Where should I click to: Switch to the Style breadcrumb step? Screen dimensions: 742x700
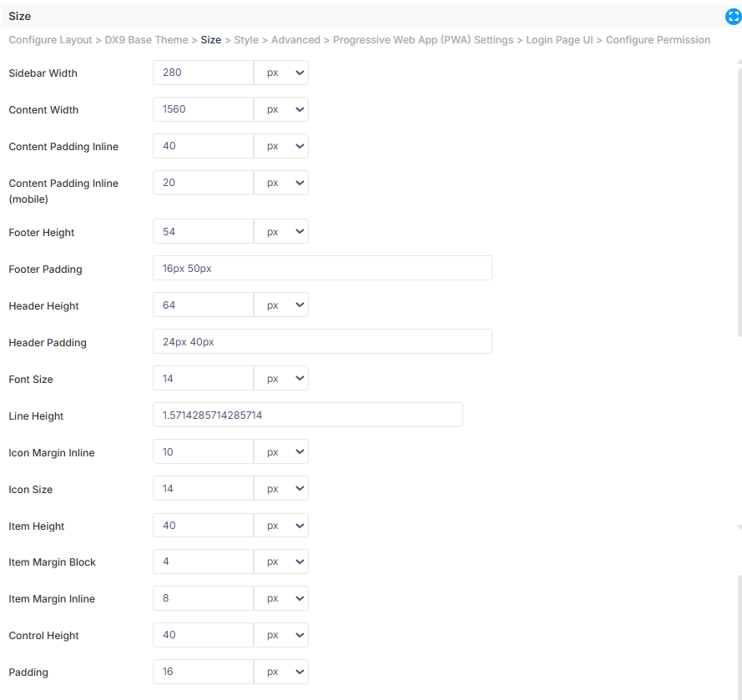246,40
